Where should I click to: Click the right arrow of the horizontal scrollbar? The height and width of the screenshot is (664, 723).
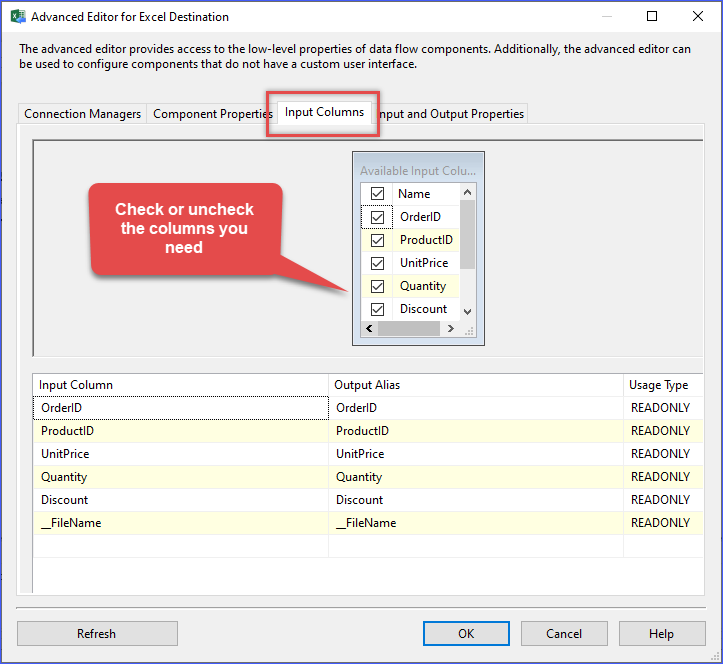[450, 328]
